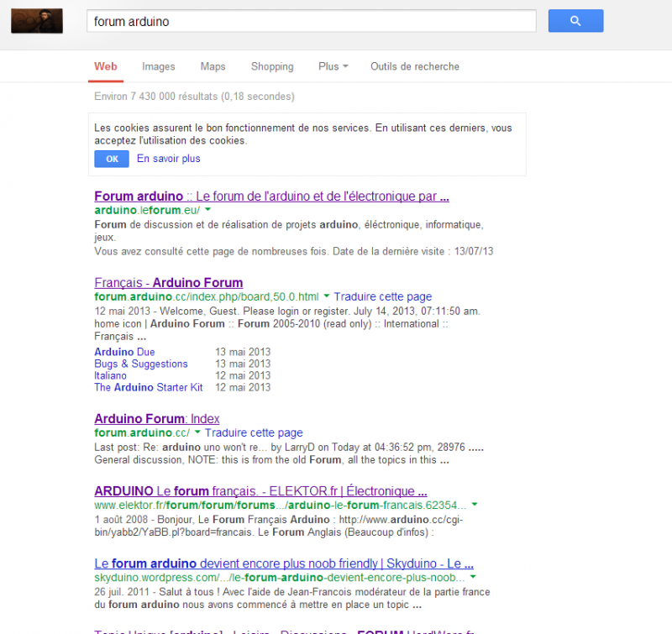Open the Google doodle logo
This screenshot has height=634, width=672.
(x=37, y=20)
